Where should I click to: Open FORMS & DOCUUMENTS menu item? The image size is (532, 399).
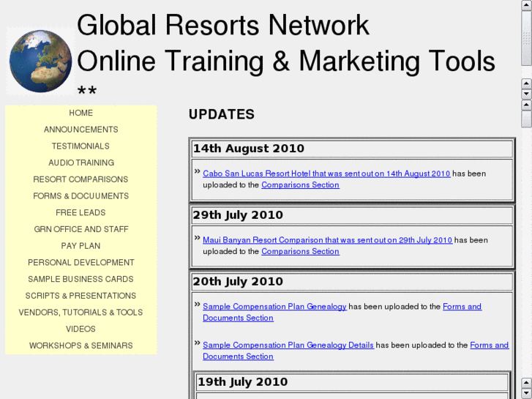pos(80,196)
